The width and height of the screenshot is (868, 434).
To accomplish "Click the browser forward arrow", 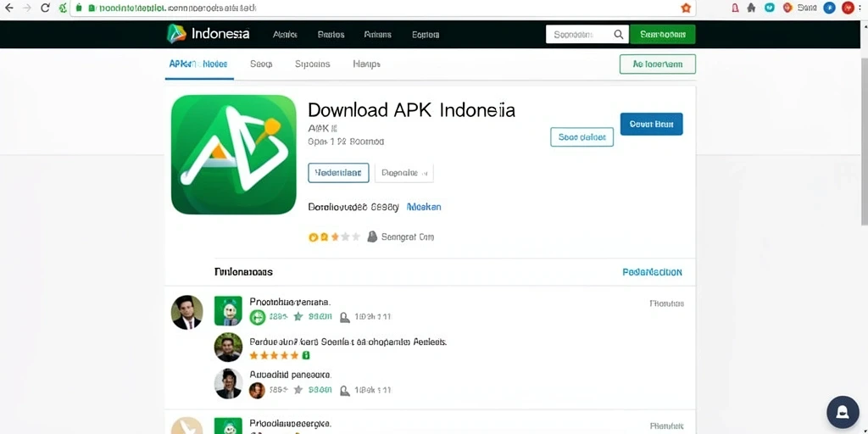I will (x=26, y=8).
